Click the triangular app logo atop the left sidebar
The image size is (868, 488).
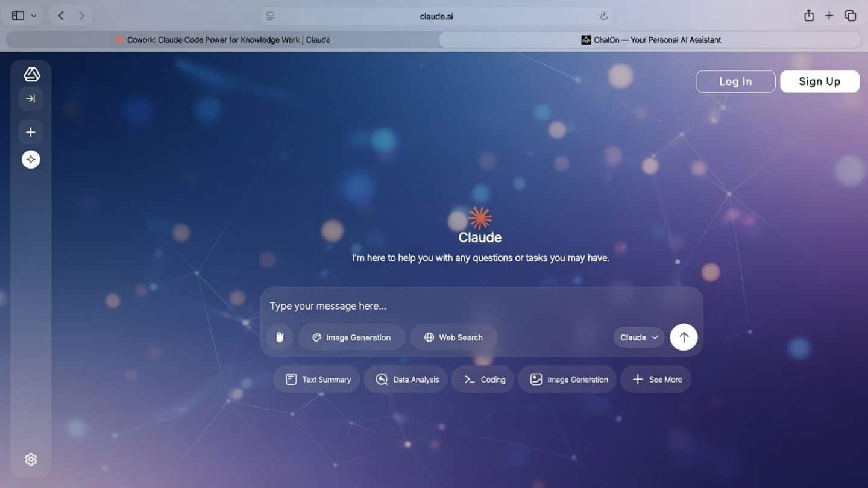pos(31,74)
